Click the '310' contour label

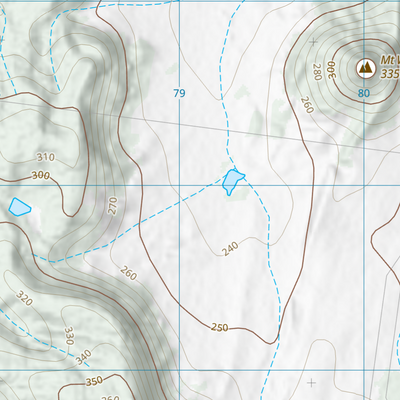point(46,157)
